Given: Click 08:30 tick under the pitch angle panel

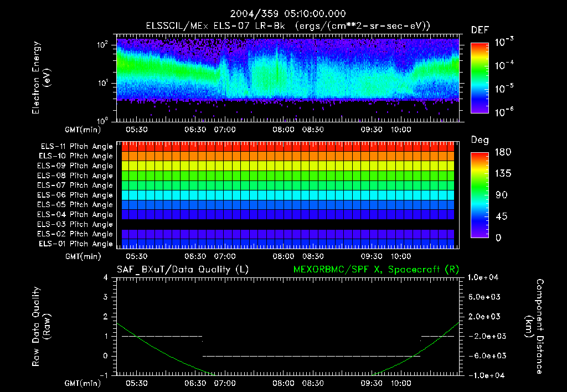Looking at the screenshot, I should [x=313, y=256].
